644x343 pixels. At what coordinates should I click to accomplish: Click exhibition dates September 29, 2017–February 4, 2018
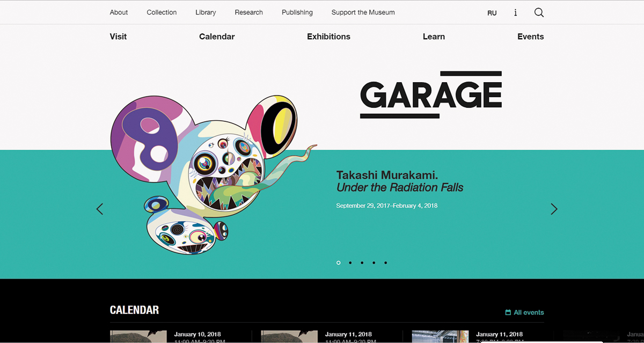386,206
